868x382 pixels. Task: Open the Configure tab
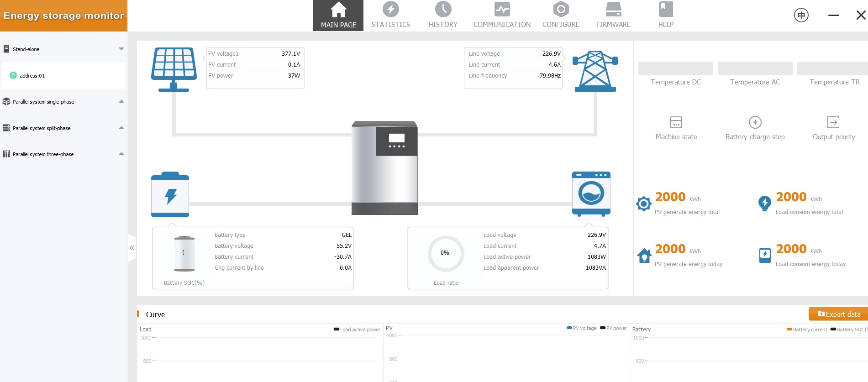pyautogui.click(x=561, y=16)
